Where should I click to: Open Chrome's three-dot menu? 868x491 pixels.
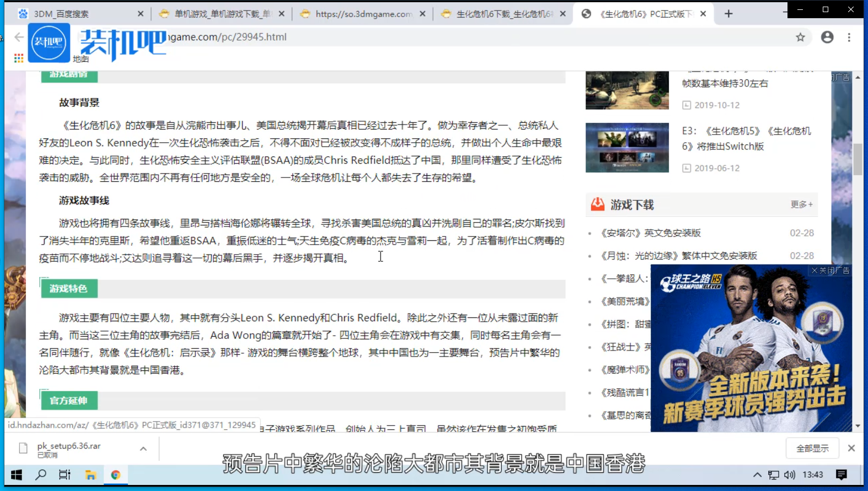coord(849,37)
